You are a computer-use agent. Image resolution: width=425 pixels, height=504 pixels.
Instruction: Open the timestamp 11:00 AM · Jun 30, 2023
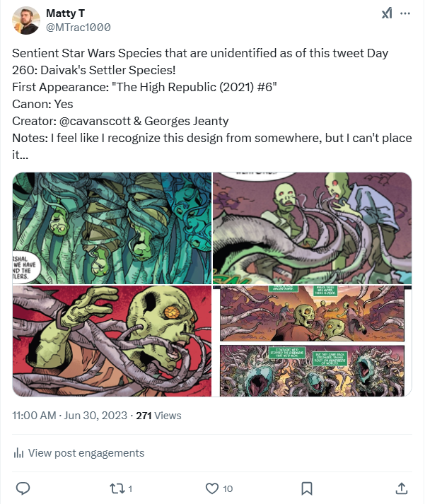[x=69, y=416]
